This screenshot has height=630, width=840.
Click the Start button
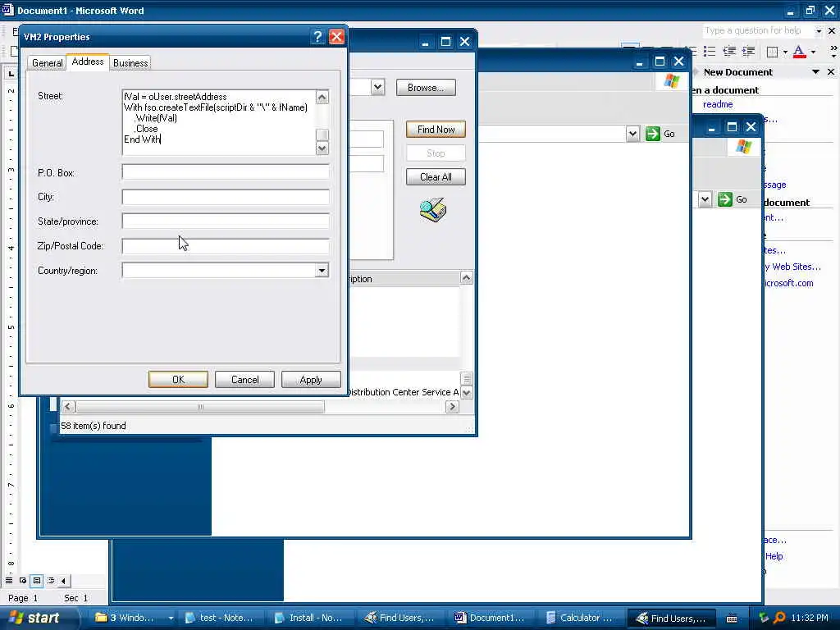point(34,618)
